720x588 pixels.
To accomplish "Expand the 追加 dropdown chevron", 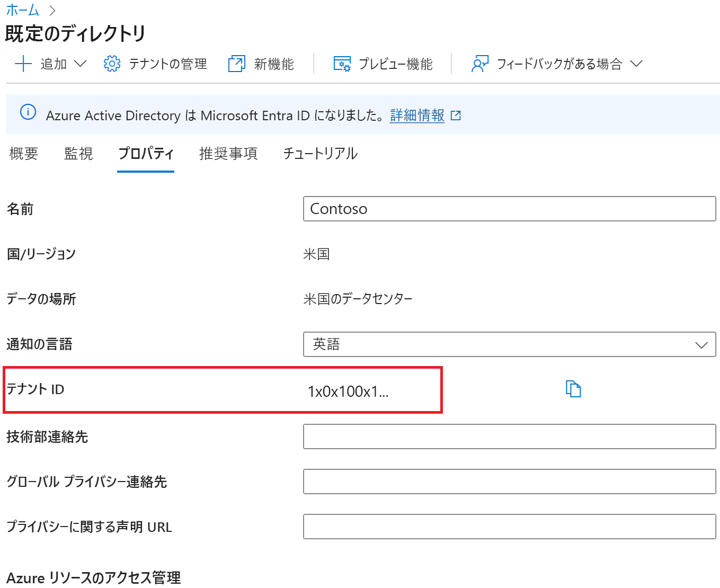I will 80,64.
